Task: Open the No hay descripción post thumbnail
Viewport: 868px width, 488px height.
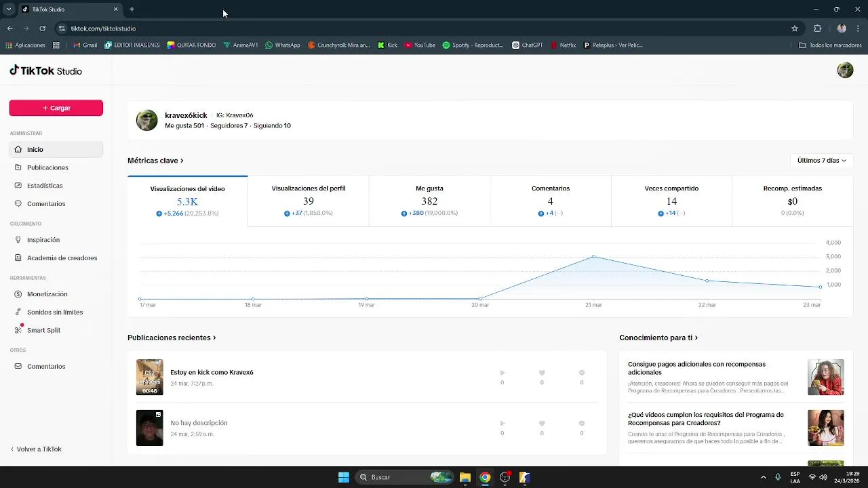Action: tap(149, 428)
